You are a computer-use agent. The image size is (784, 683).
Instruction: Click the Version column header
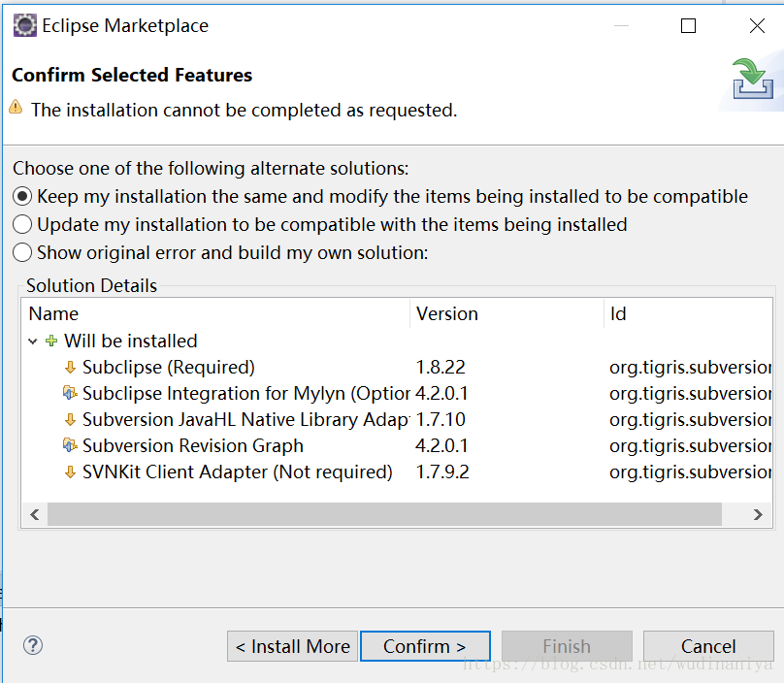click(507, 314)
